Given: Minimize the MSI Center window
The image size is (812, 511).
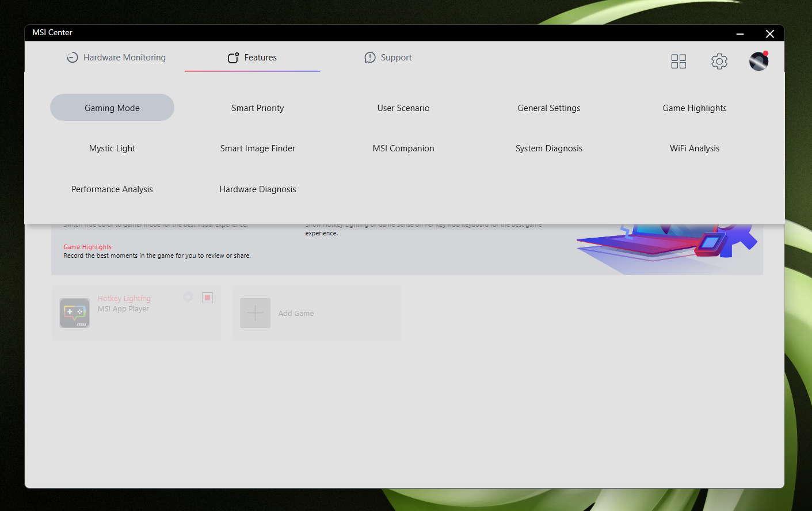Looking at the screenshot, I should pos(740,34).
